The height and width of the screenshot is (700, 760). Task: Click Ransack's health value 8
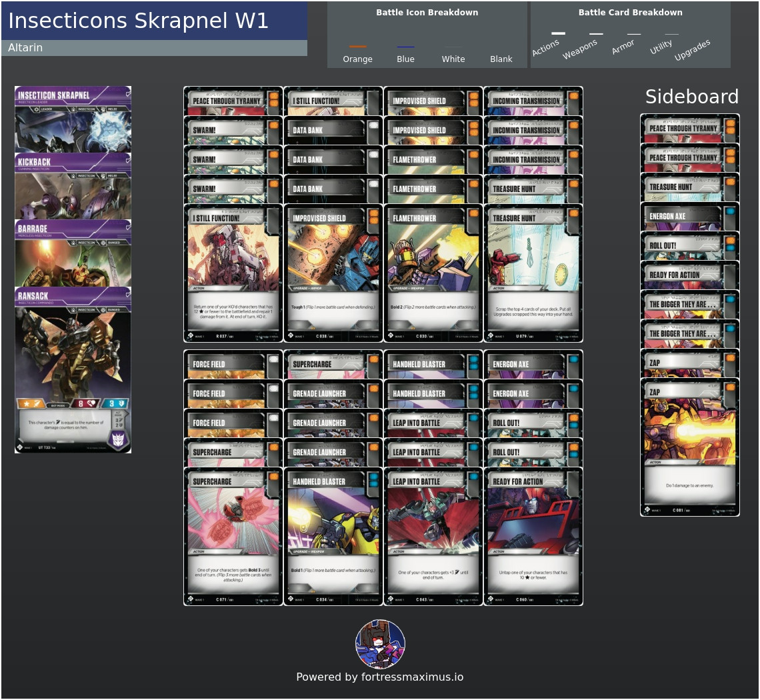click(86, 403)
